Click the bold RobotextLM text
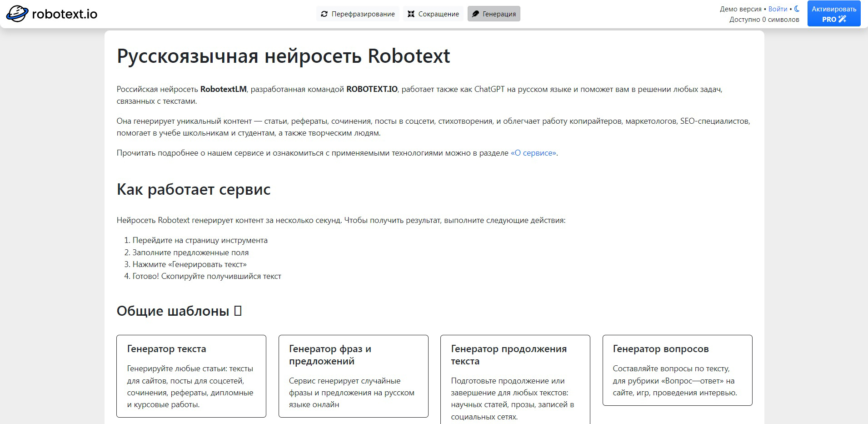868x424 pixels. coord(224,89)
